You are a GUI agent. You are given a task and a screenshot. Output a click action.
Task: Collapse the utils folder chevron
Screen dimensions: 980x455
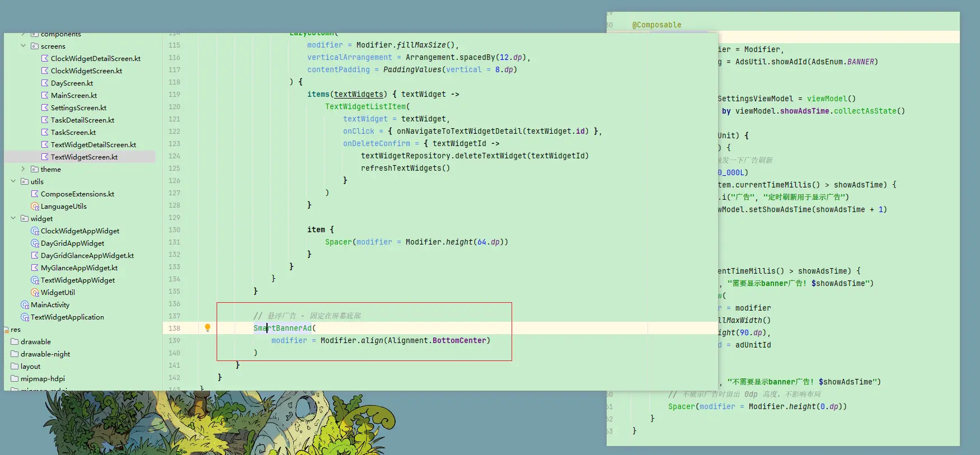click(13, 182)
